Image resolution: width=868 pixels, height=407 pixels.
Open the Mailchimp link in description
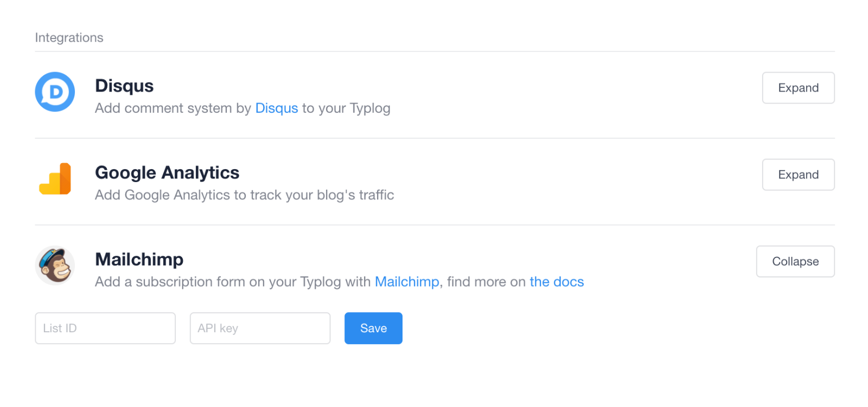[x=407, y=282]
